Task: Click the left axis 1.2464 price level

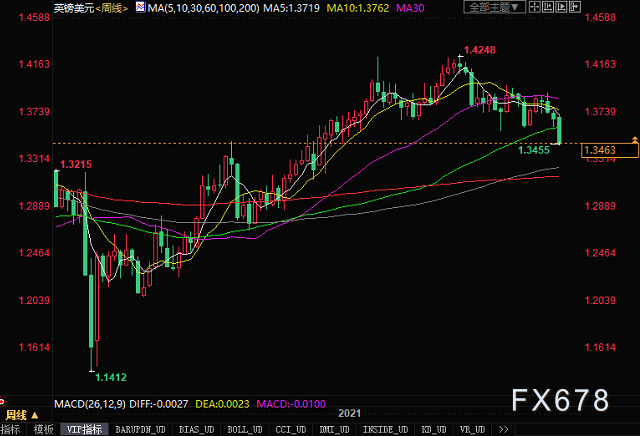Action: point(34,253)
